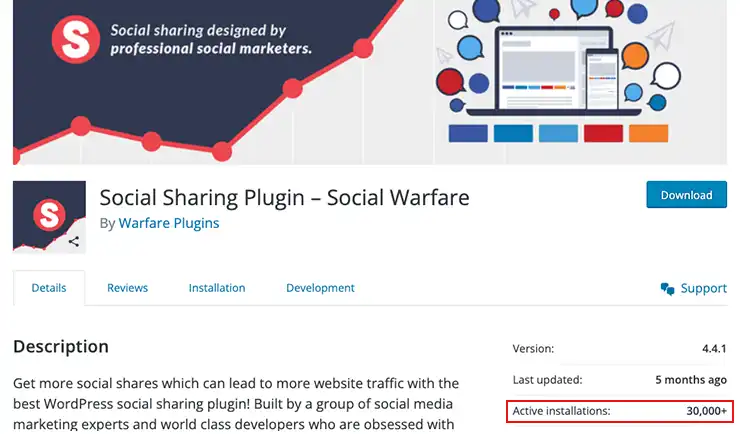The height and width of the screenshot is (434, 740).
Task: Go to the Development tab
Action: point(320,288)
